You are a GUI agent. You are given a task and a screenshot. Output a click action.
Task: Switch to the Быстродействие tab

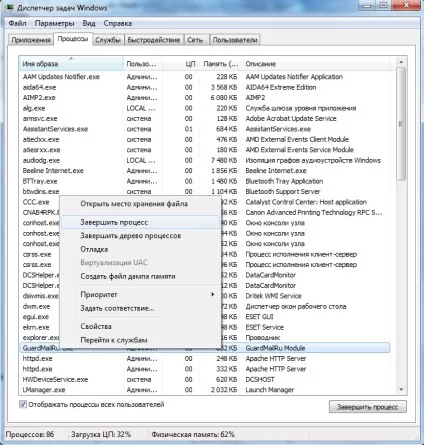pos(154,40)
